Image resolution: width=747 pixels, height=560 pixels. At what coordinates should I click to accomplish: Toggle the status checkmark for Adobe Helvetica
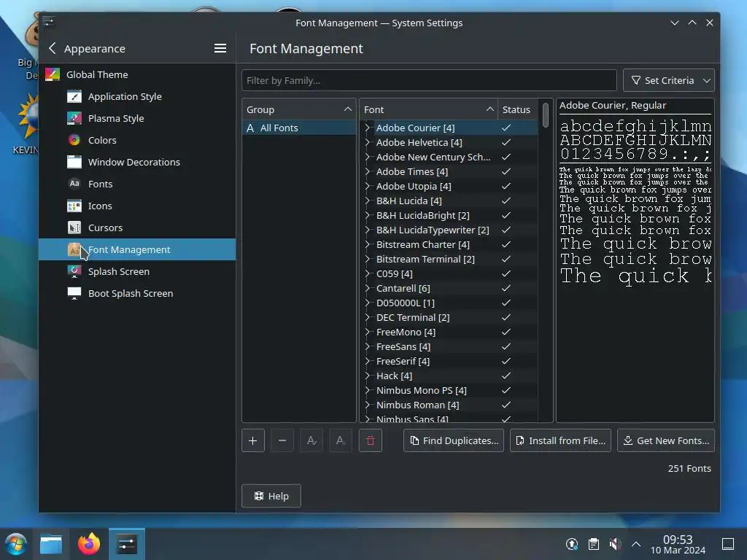pos(506,142)
